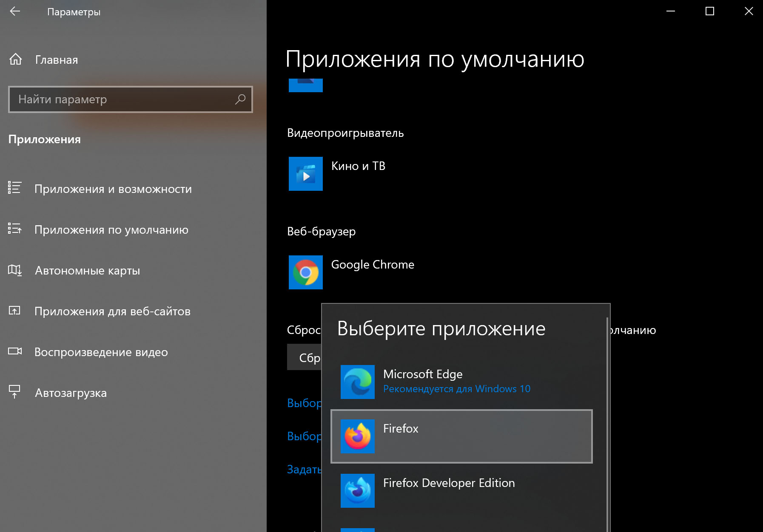Click the Приложения и возможности list icon
The width and height of the screenshot is (763, 532).
[14, 188]
